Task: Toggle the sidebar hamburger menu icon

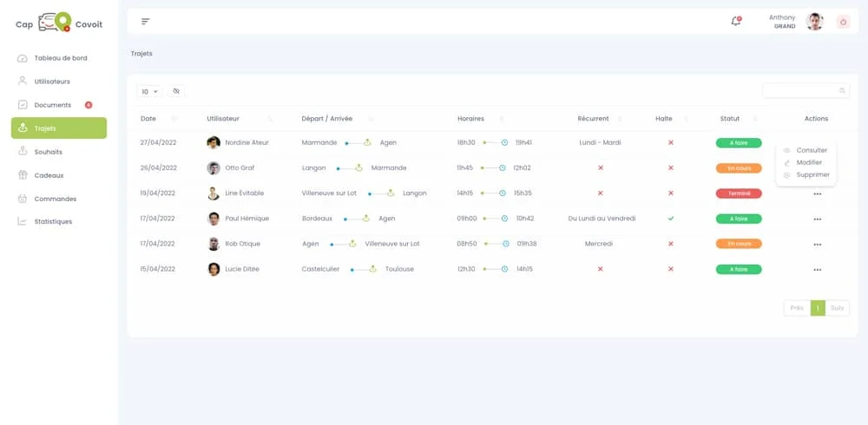Action: tap(146, 22)
